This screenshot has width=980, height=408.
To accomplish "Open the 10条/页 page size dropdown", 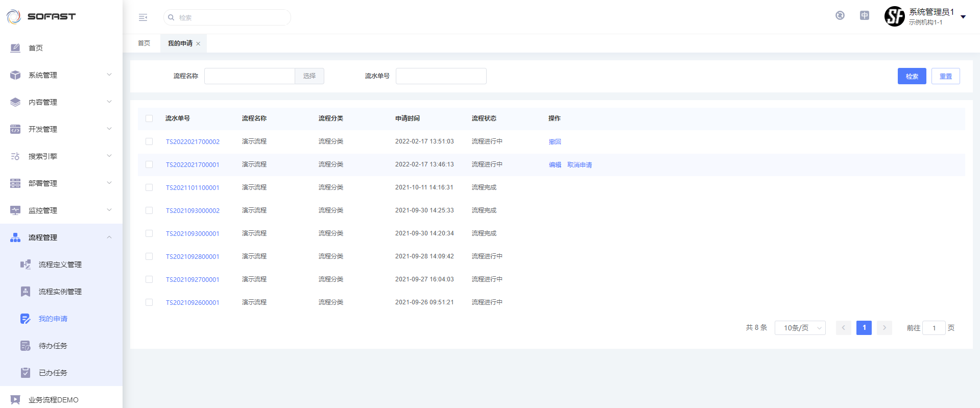I will pos(800,328).
